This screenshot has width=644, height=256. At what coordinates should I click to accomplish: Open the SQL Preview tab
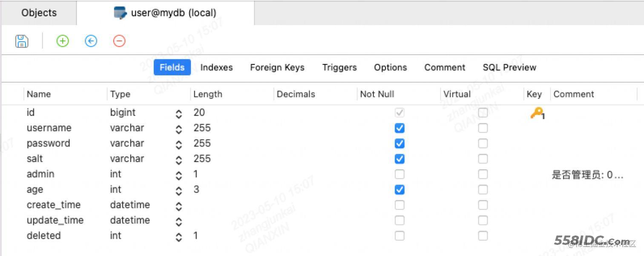(509, 67)
